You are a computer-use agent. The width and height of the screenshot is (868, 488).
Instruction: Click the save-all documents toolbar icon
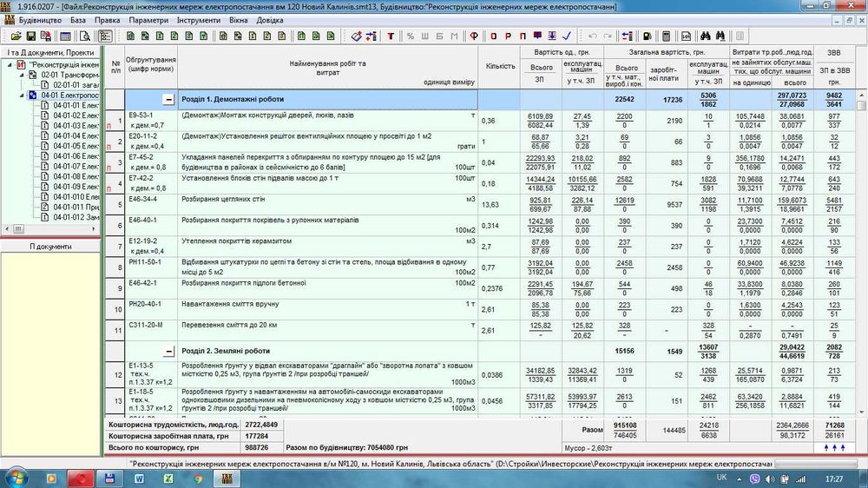(x=46, y=36)
